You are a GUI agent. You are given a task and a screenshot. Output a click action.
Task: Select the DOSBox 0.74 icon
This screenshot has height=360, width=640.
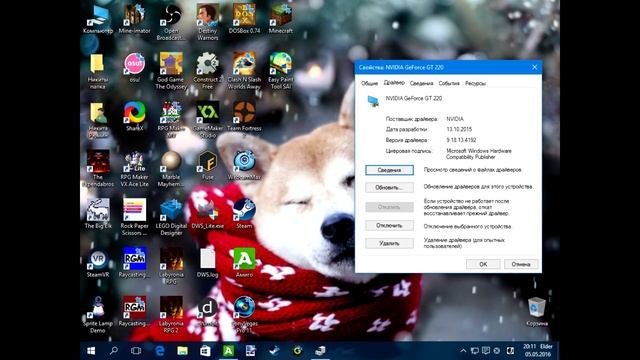pyautogui.click(x=244, y=19)
